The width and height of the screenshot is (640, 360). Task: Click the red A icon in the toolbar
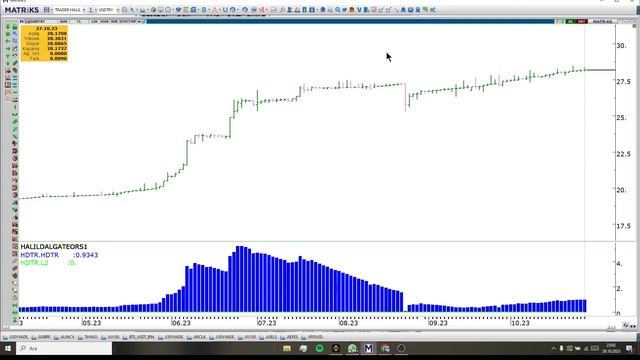pos(214,10)
